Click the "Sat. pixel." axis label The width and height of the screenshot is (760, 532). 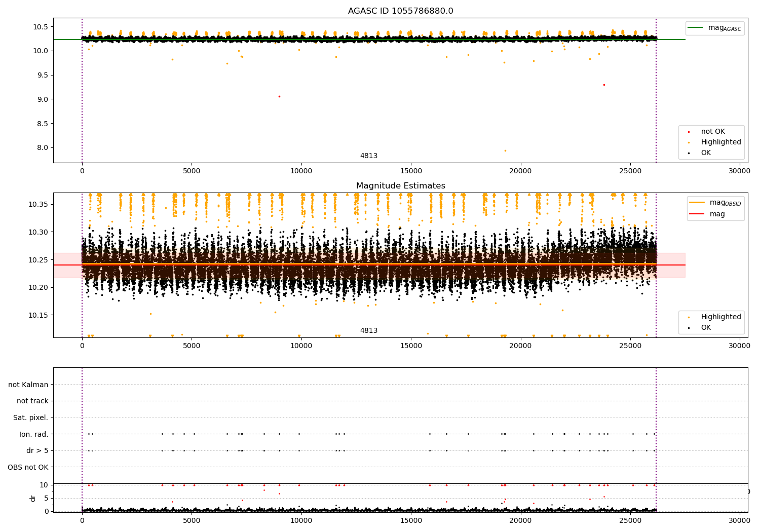[31, 418]
